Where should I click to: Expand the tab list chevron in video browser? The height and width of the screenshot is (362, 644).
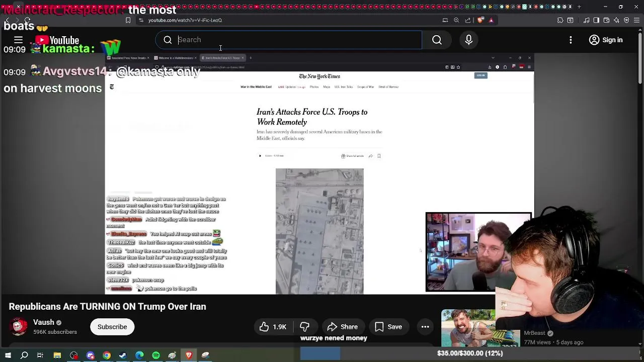pyautogui.click(x=493, y=58)
